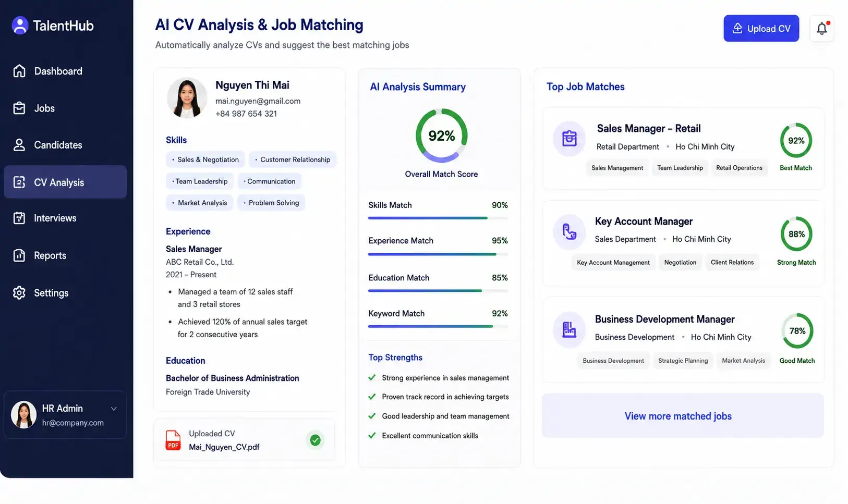
Task: Click the achieving targets strength checkmark
Action: coord(372,397)
